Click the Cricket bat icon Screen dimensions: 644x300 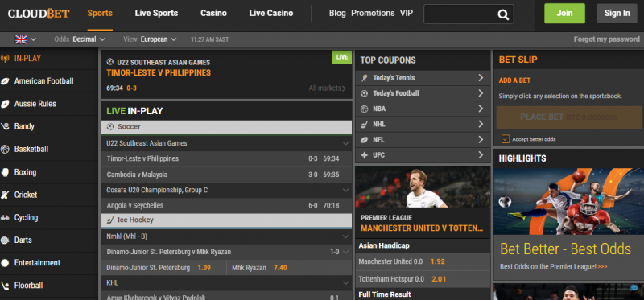pyautogui.click(x=5, y=195)
